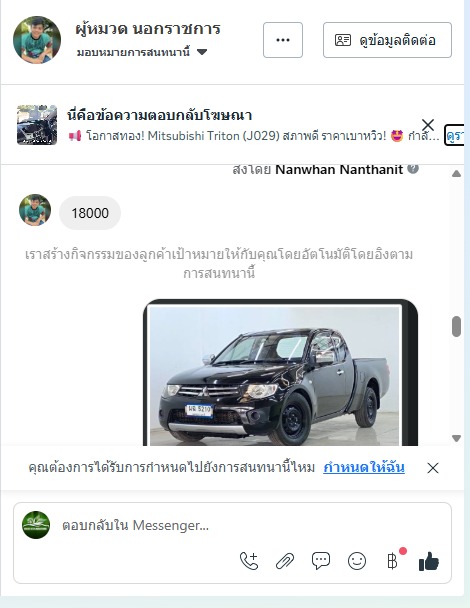Click the ดูข้อมูลติดต่อ contact info button
470x608 pixels.
[x=387, y=40]
